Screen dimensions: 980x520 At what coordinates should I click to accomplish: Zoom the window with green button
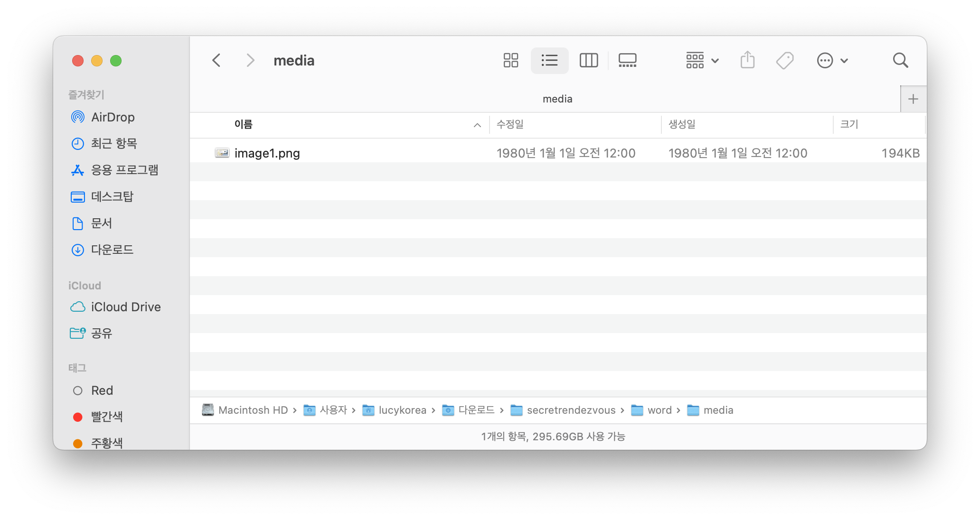tap(116, 61)
